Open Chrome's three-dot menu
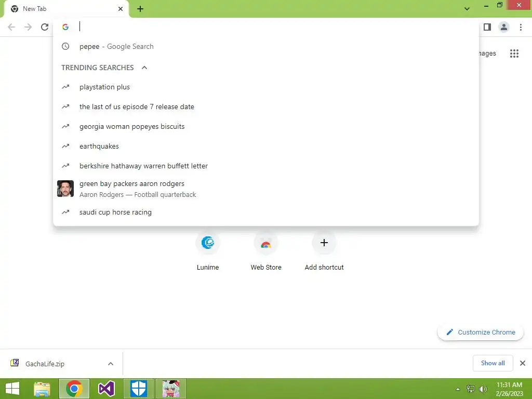This screenshot has width=532, height=399. (521, 27)
